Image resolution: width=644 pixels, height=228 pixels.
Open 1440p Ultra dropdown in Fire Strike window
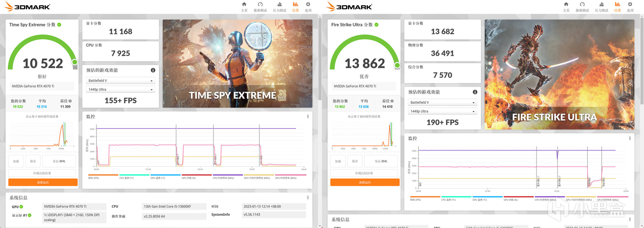(442, 111)
